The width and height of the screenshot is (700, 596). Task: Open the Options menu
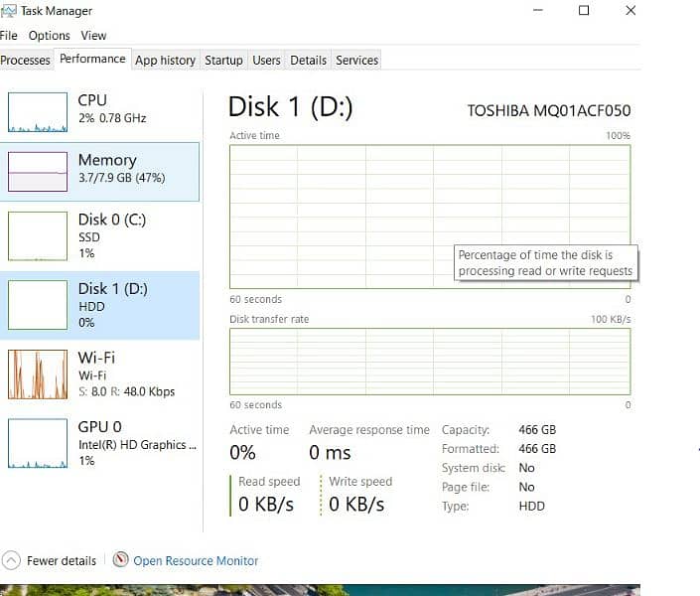[x=49, y=36]
